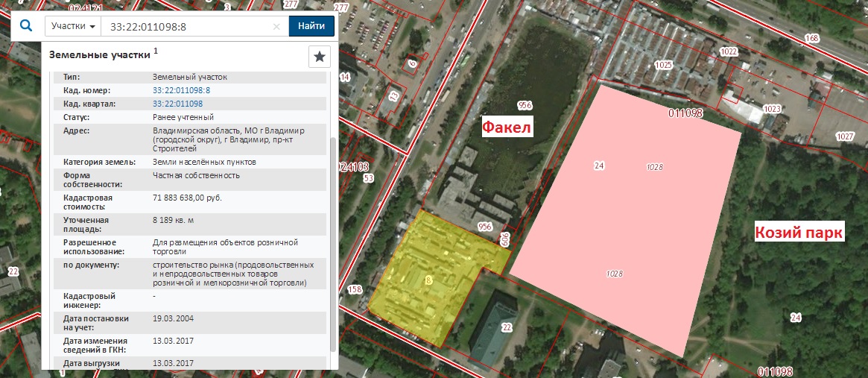Click the magnifier search icon
The image size is (868, 378).
(26, 26)
